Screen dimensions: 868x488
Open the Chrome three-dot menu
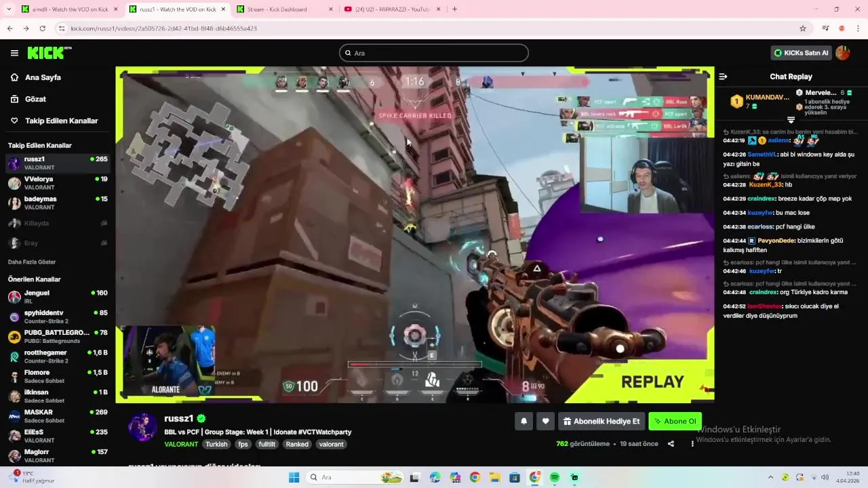click(859, 28)
